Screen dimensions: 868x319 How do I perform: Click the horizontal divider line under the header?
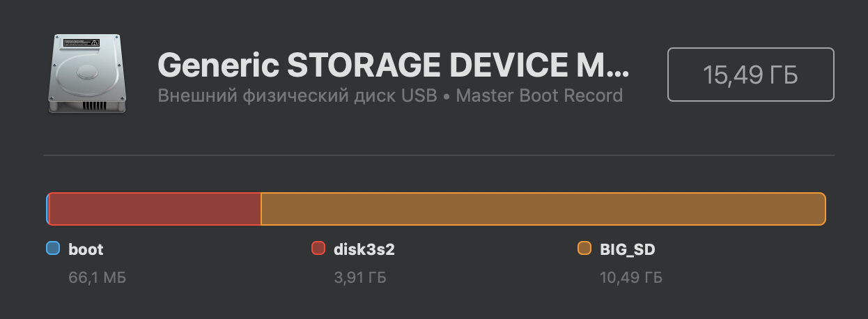click(x=439, y=155)
